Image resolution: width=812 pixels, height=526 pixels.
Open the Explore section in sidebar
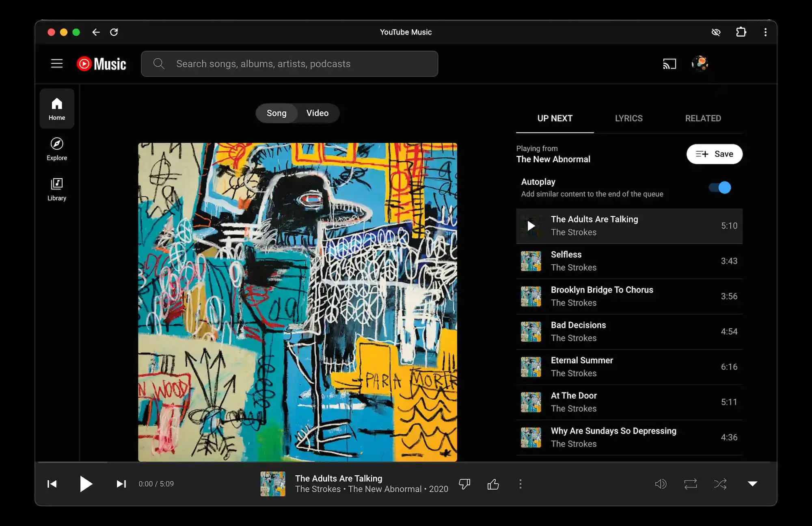(57, 149)
